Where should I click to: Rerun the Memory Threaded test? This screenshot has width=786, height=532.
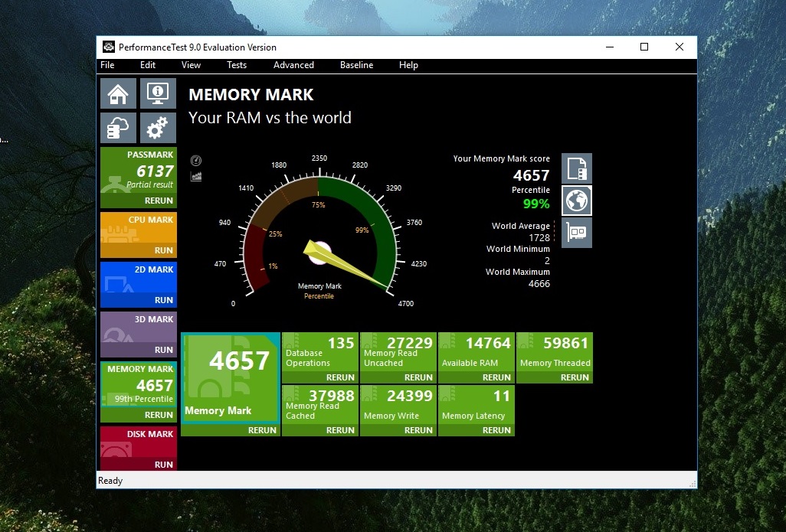click(x=575, y=377)
